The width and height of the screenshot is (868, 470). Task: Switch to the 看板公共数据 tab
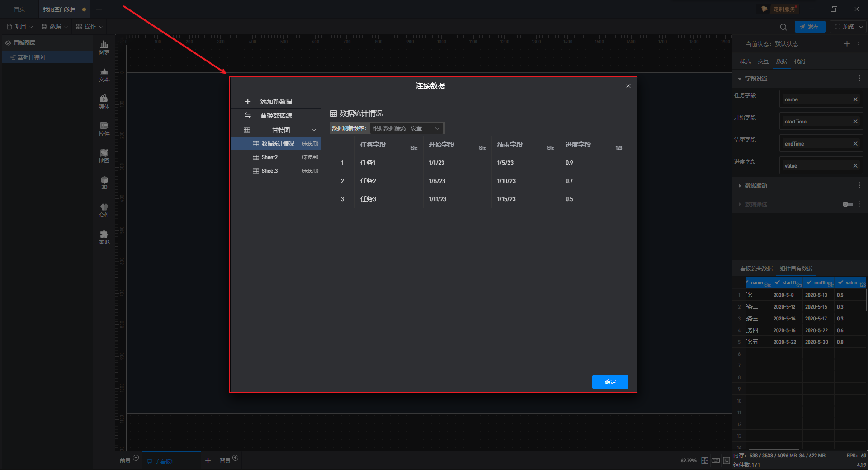[x=756, y=268]
